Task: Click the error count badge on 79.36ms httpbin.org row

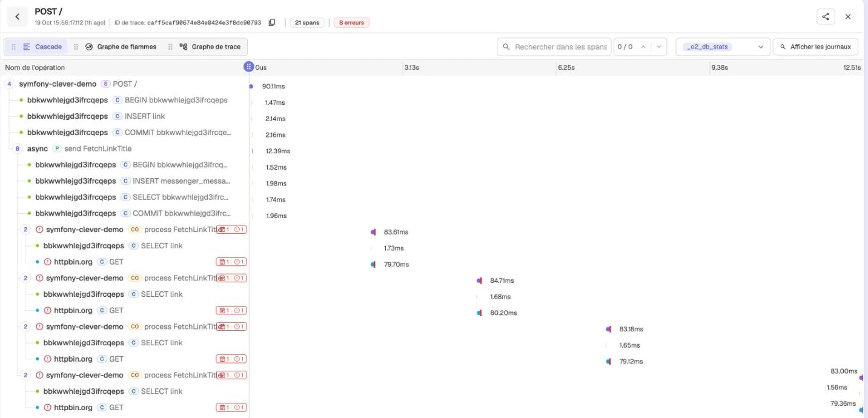Action: tap(239, 408)
